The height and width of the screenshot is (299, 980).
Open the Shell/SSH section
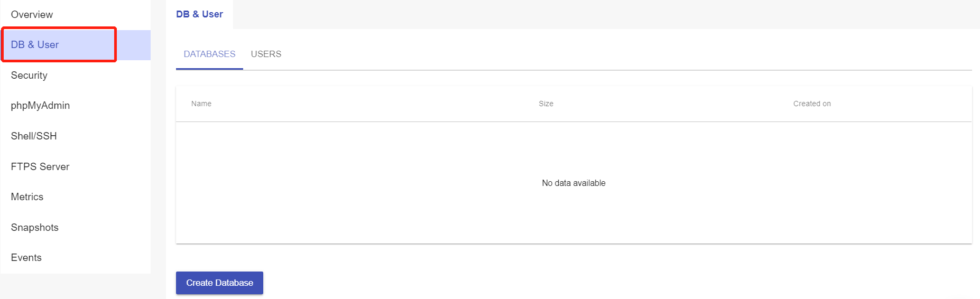(x=34, y=136)
